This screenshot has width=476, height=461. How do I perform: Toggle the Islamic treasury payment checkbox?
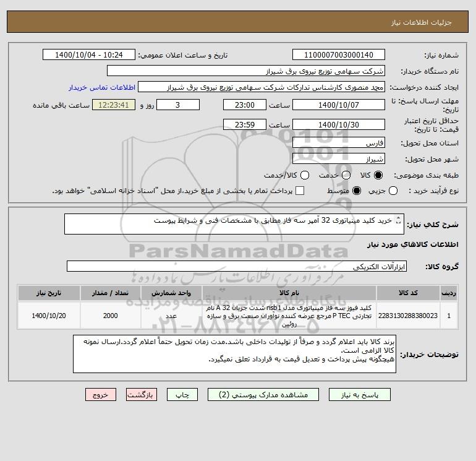point(300,191)
